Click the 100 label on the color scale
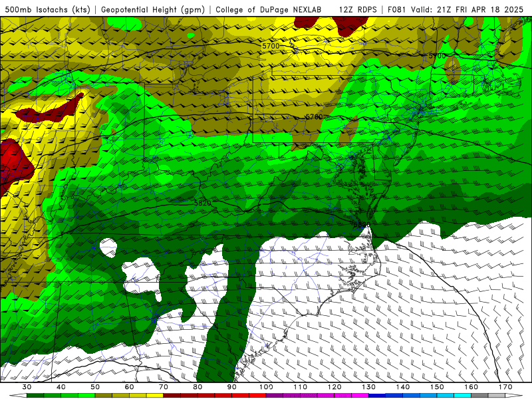Image resolution: width=532 pixels, height=399 pixels. [266, 387]
